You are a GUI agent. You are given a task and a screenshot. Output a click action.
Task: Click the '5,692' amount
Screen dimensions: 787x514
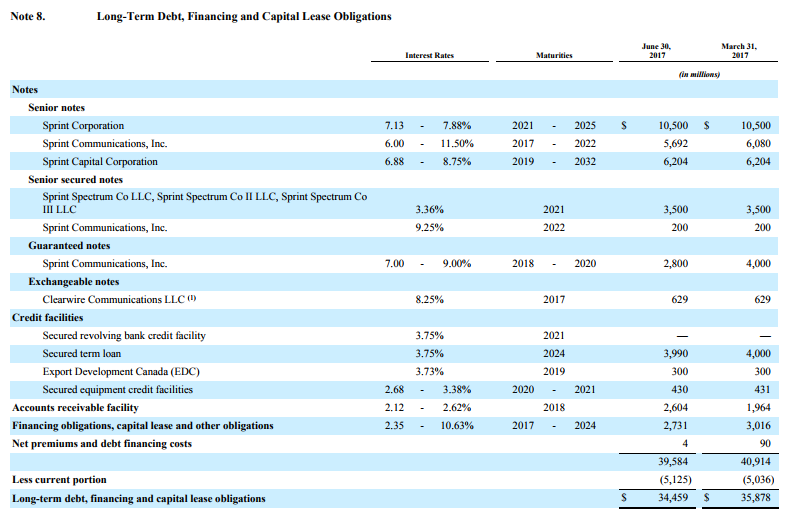[x=676, y=144]
